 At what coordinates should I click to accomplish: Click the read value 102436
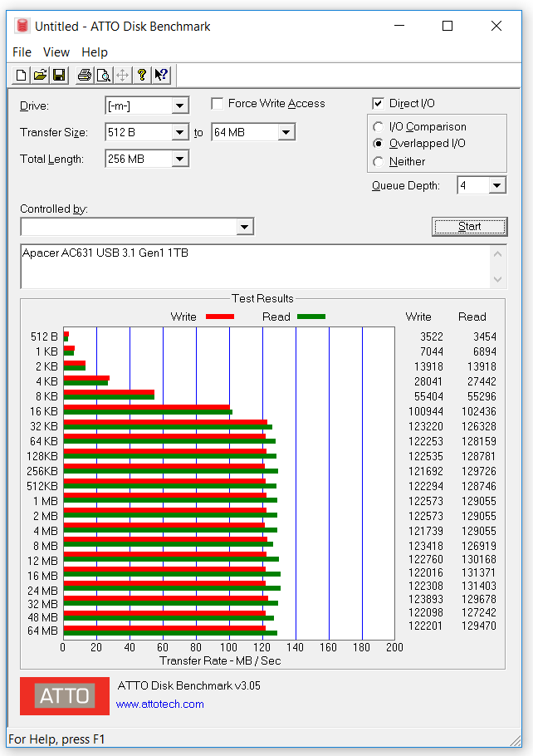[x=478, y=411]
